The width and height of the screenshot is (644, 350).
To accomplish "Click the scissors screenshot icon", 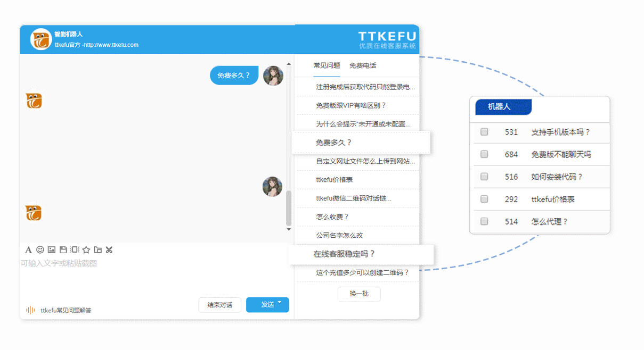I will coord(109,249).
